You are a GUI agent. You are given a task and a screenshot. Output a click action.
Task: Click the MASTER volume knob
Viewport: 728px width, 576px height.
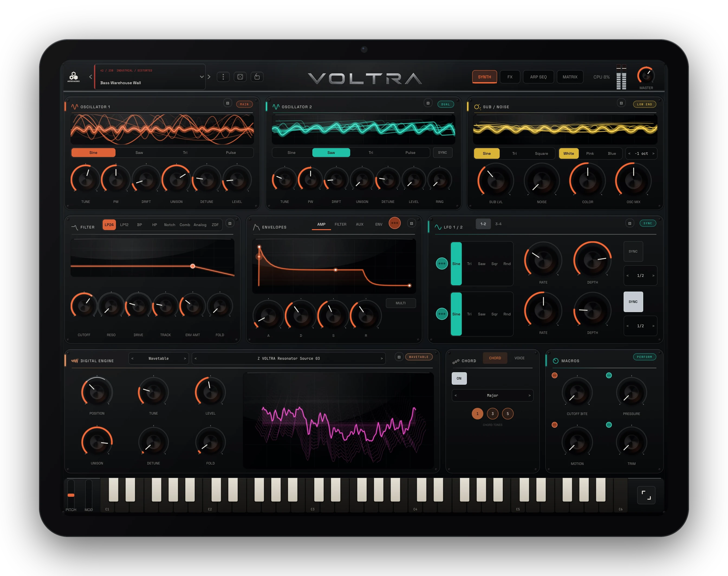coord(646,76)
